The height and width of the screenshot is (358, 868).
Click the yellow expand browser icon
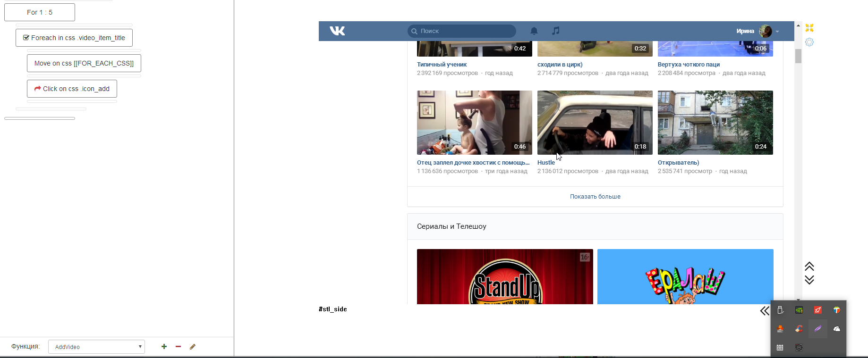[x=809, y=28]
